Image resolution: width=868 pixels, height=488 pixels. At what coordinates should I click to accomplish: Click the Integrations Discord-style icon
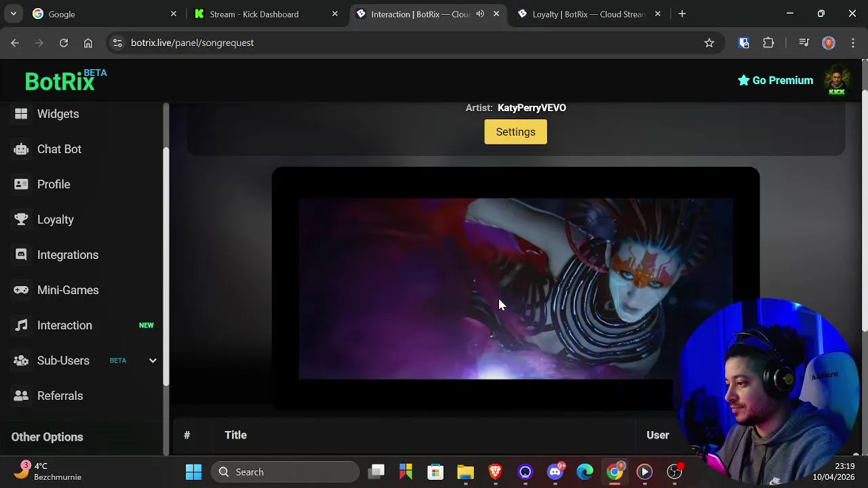(21, 255)
